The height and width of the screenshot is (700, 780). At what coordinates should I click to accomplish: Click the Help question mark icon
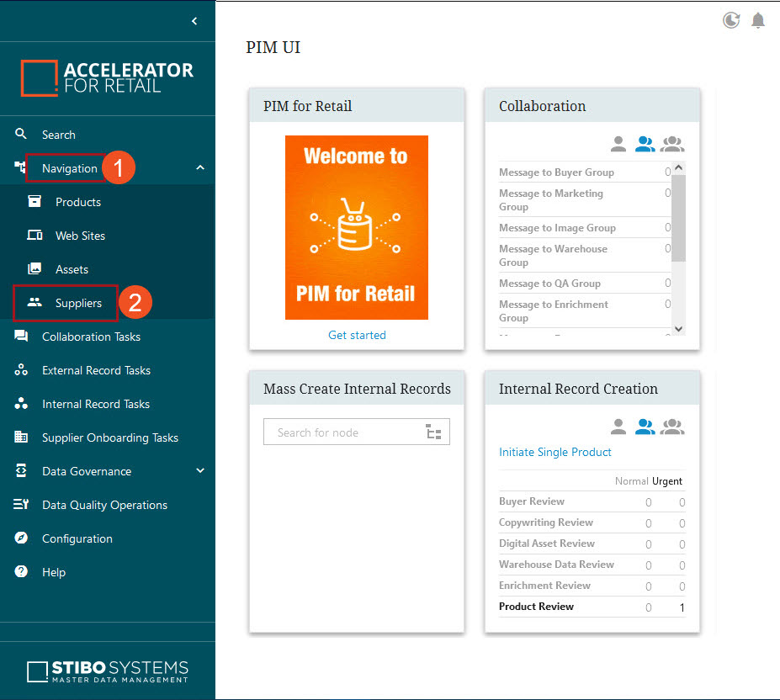point(21,571)
